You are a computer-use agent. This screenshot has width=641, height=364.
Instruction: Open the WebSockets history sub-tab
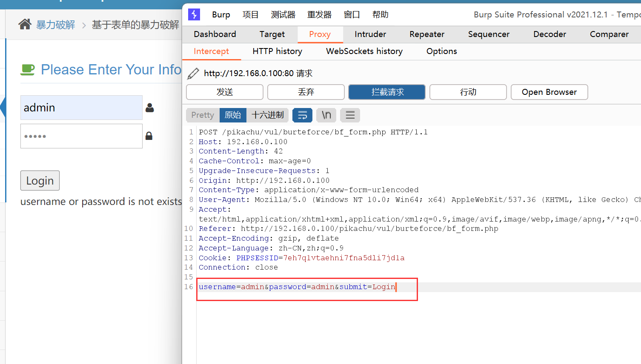pos(364,51)
